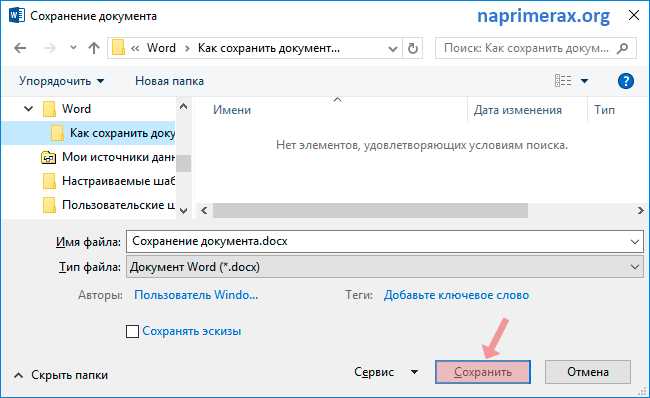Open 'Пользовательские ш' folder
This screenshot has width=650, height=398.
pyautogui.click(x=118, y=205)
